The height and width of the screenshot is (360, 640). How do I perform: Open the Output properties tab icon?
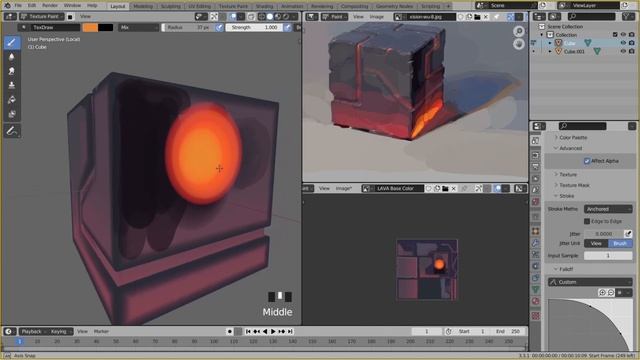(536, 167)
